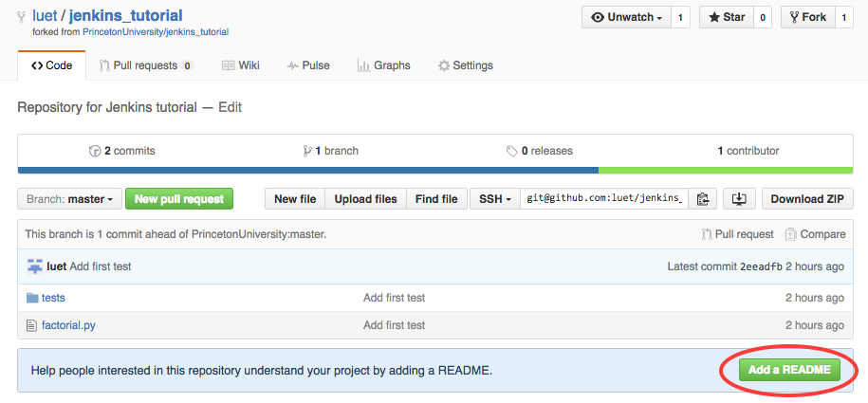Click the language bar green segment
The image size is (868, 403).
click(x=726, y=170)
